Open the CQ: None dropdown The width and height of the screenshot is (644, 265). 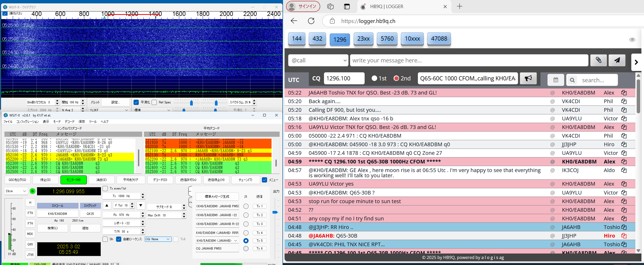point(158,239)
